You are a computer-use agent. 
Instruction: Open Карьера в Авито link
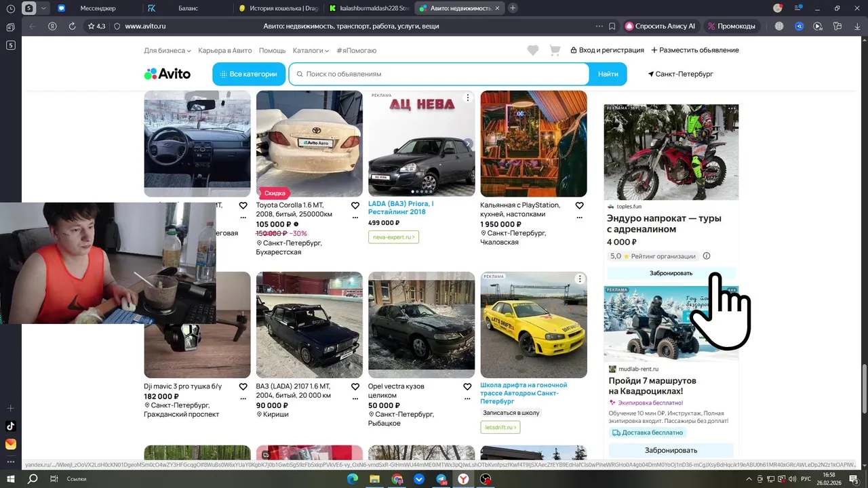point(224,50)
